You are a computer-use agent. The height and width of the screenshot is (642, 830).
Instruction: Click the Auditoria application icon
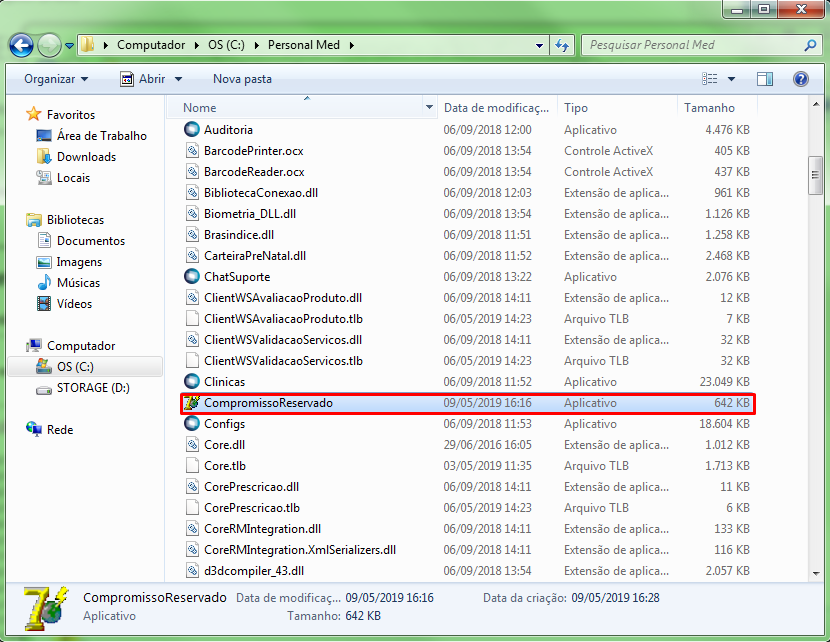[192, 130]
